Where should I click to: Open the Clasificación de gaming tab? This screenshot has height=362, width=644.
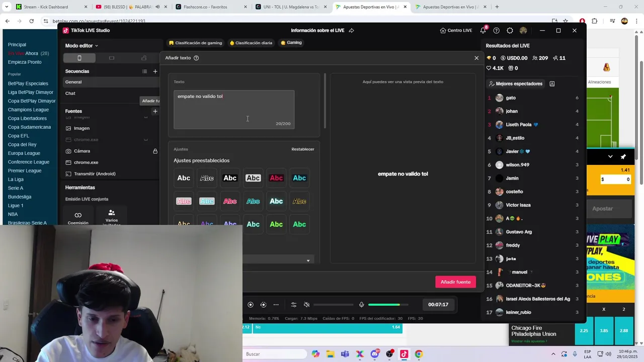click(196, 43)
